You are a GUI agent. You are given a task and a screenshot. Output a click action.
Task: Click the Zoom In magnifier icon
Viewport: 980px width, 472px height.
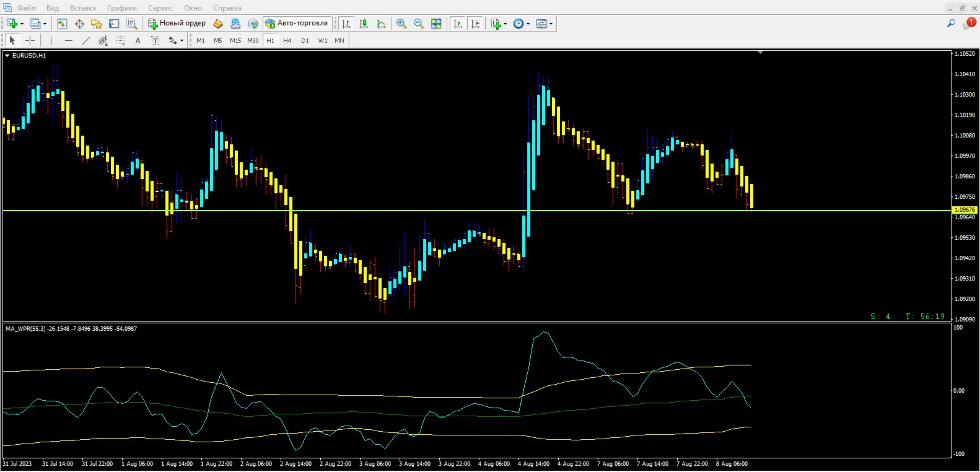(401, 24)
